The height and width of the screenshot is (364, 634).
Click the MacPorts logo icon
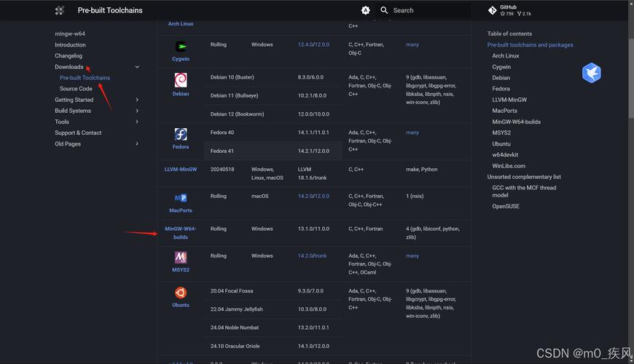(181, 198)
